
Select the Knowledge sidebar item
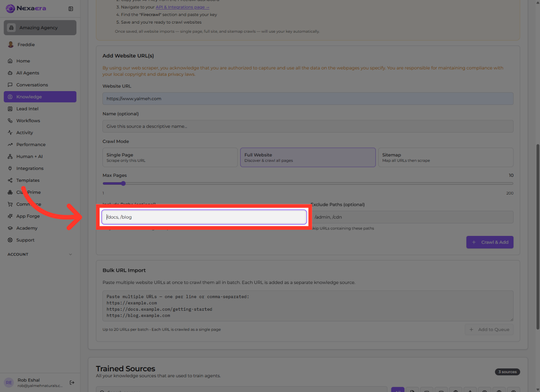click(40, 97)
